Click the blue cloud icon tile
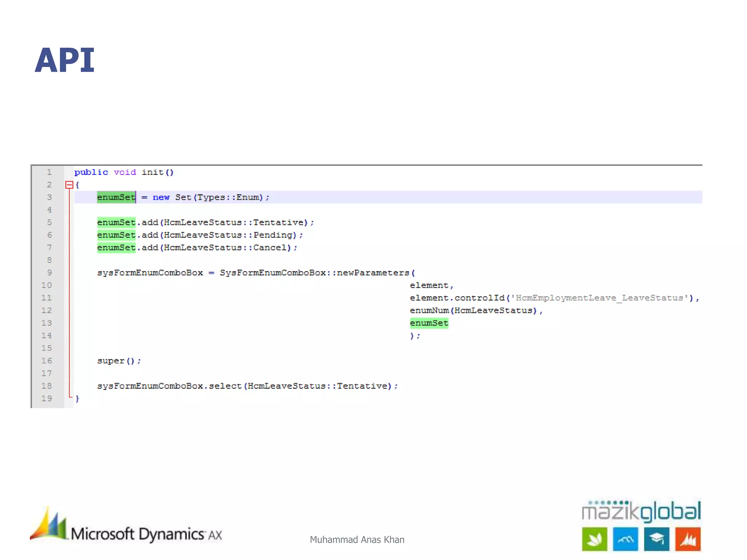This screenshot has width=747, height=560. coord(625,539)
